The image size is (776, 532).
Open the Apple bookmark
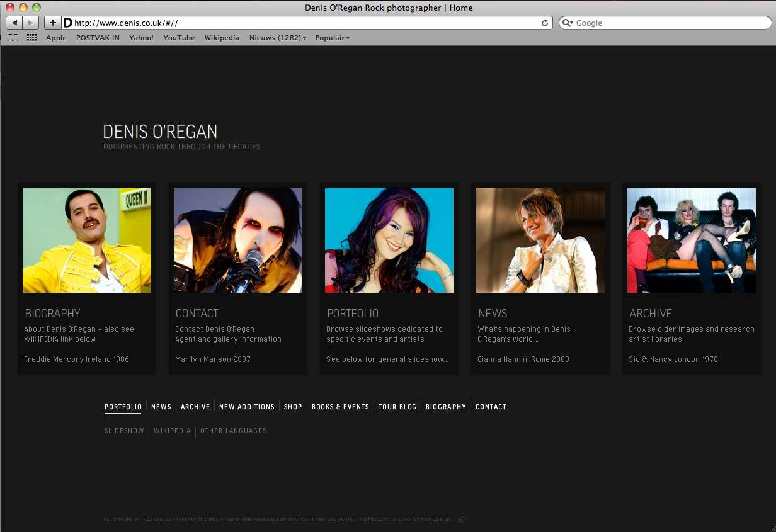coord(56,38)
